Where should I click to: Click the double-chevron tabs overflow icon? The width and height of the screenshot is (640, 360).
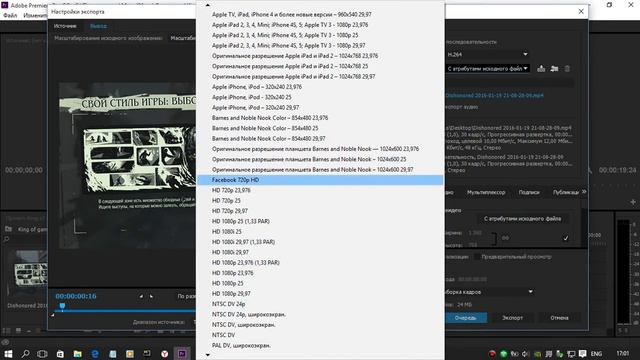pos(584,191)
